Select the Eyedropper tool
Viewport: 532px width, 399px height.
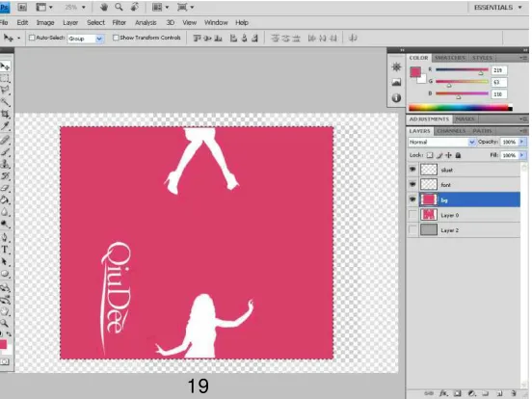tap(5, 126)
